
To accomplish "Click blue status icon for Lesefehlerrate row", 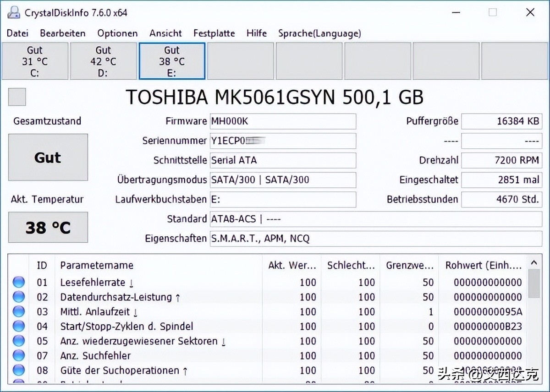I will click(x=19, y=283).
